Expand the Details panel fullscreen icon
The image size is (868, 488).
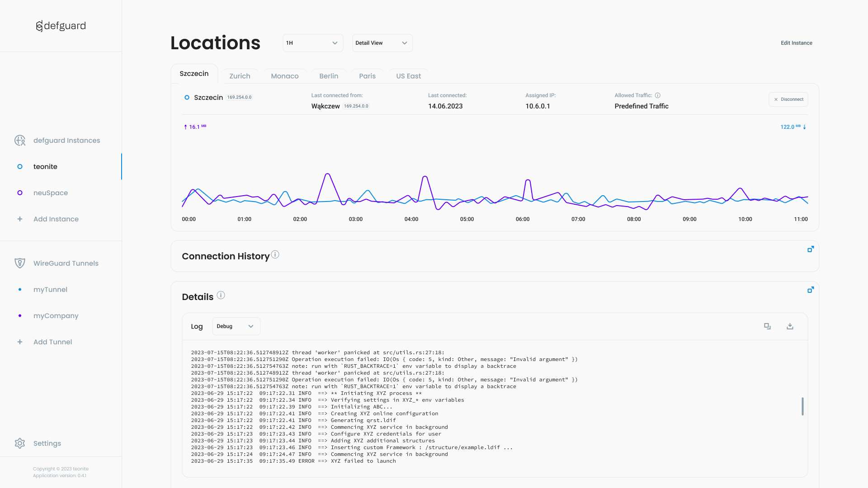tap(811, 290)
